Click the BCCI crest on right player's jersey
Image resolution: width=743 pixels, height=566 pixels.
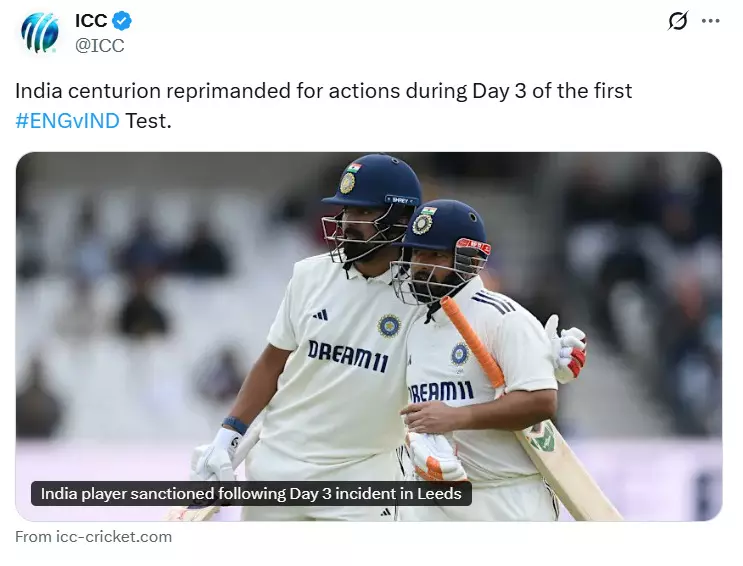point(459,353)
